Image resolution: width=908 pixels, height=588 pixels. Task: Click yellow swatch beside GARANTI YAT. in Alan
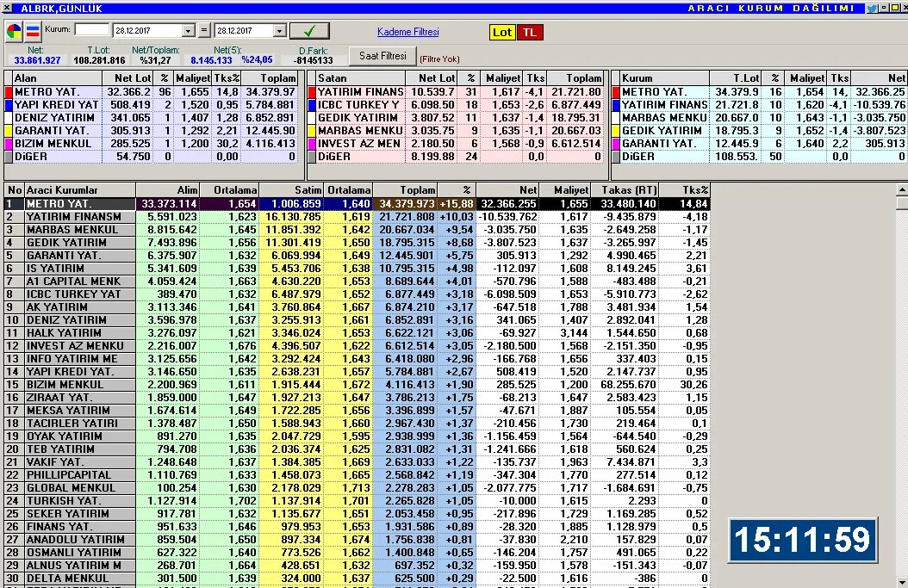[9, 131]
